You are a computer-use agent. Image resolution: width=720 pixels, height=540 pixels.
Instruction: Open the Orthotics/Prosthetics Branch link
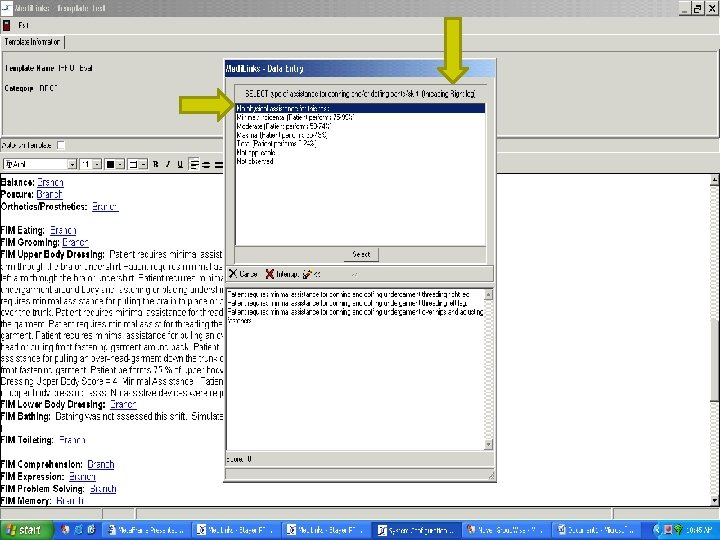[x=105, y=207]
